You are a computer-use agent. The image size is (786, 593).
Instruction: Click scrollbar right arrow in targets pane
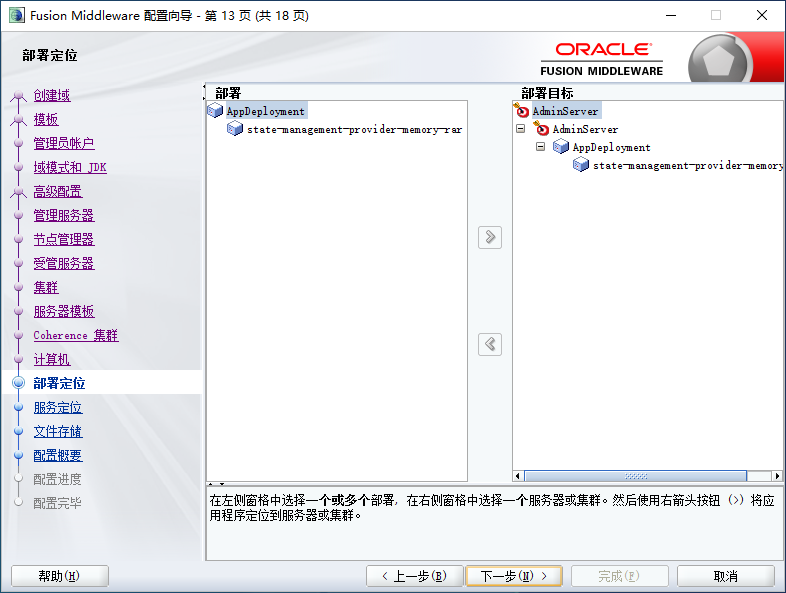point(777,476)
